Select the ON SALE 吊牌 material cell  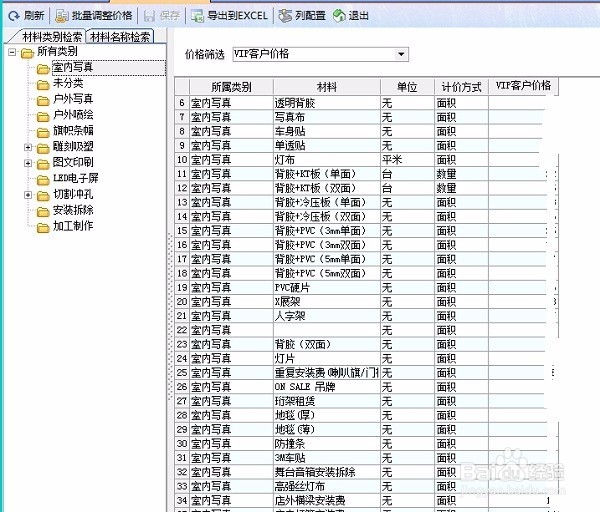(x=327, y=387)
